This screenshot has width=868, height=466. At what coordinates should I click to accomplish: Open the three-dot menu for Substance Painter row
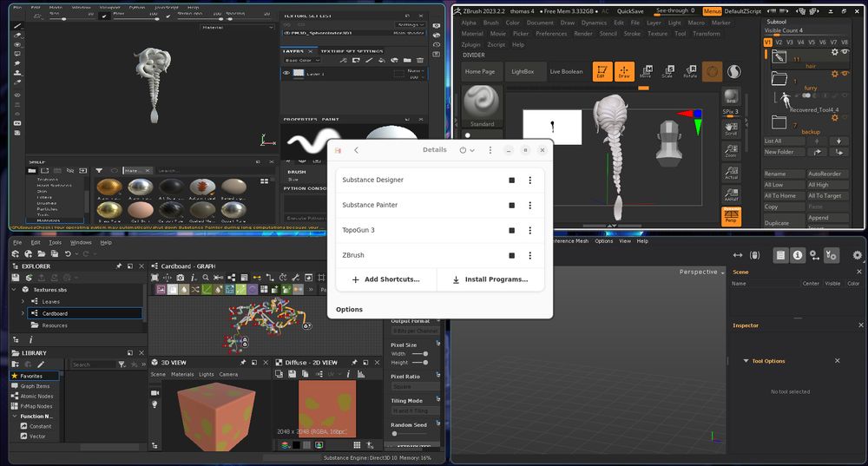point(529,206)
